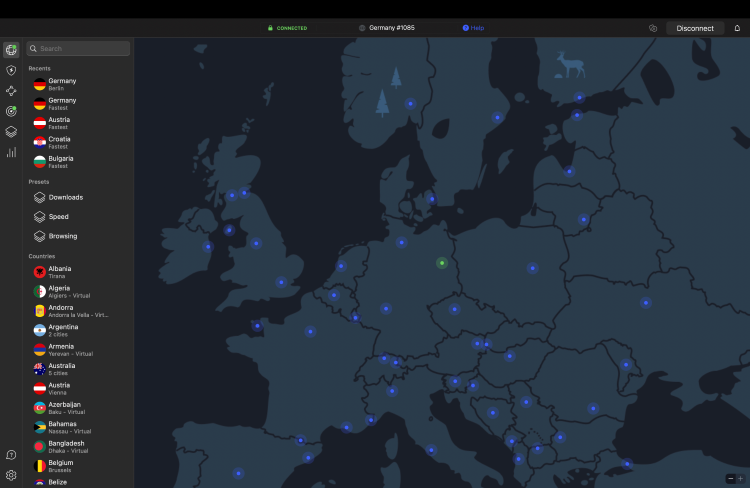The image size is (750, 488).
Task: Connect to Albania Tirana in countries list
Action: (78, 272)
